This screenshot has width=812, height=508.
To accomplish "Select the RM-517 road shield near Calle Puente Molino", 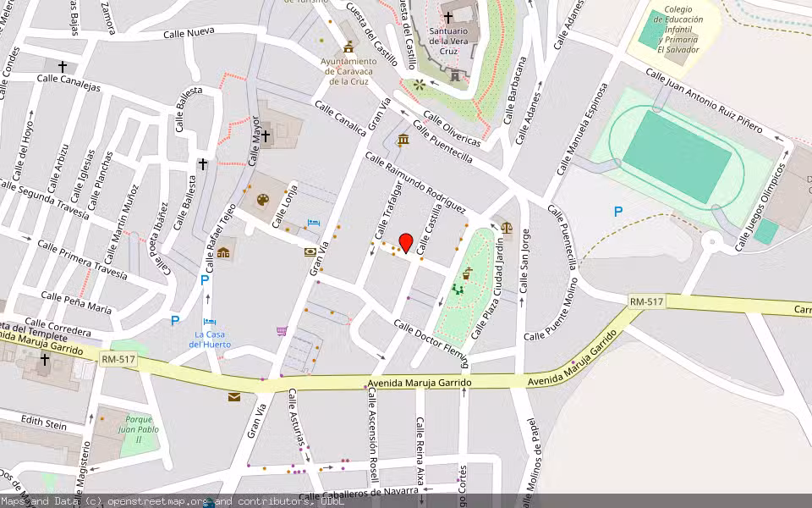I will (646, 301).
